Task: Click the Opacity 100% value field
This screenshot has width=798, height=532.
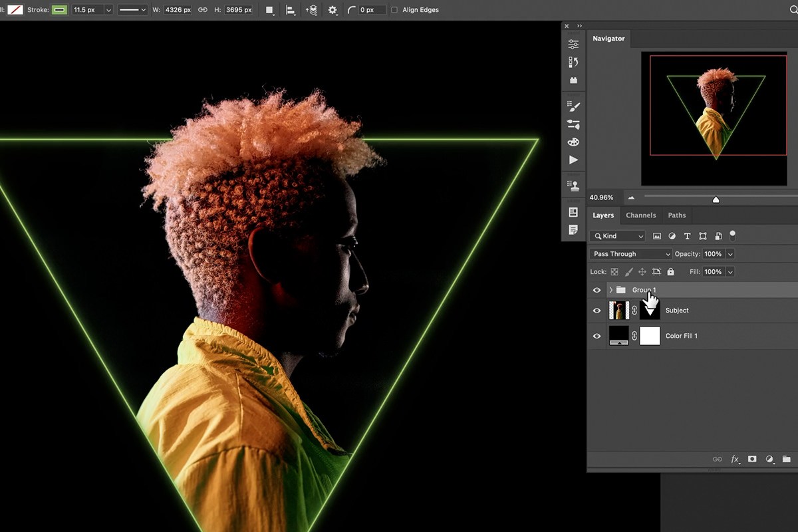Action: click(x=713, y=254)
